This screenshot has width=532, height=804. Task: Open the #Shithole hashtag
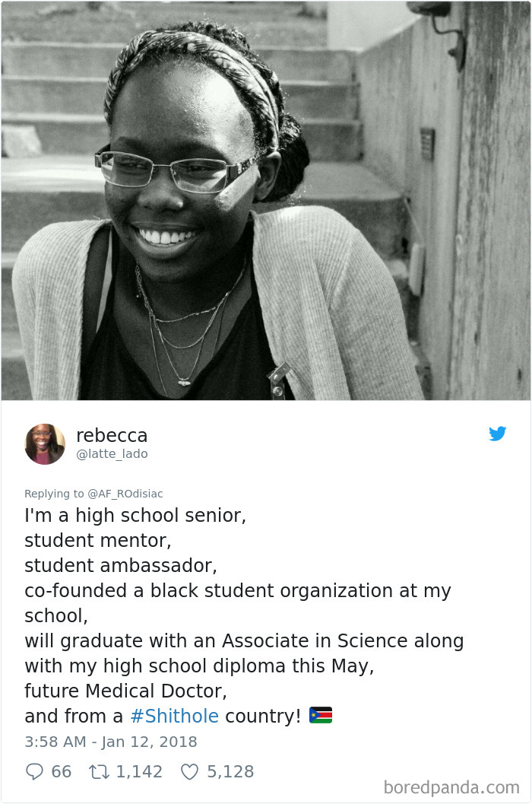174,716
